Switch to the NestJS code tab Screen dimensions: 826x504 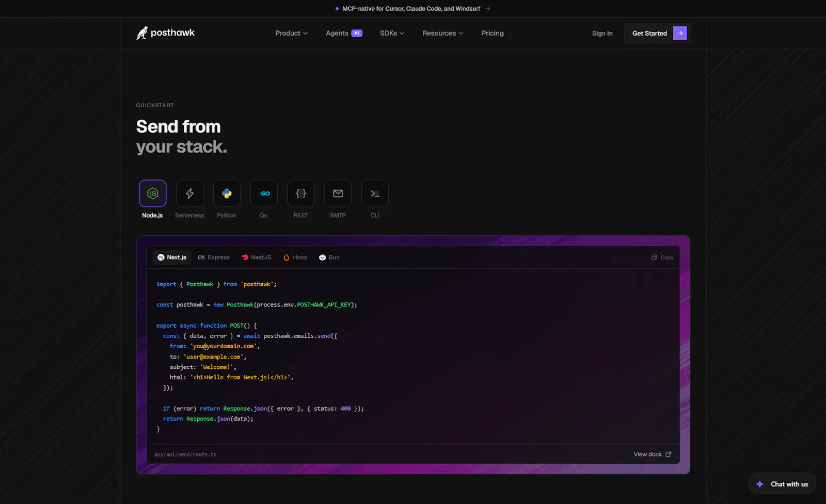tap(256, 257)
